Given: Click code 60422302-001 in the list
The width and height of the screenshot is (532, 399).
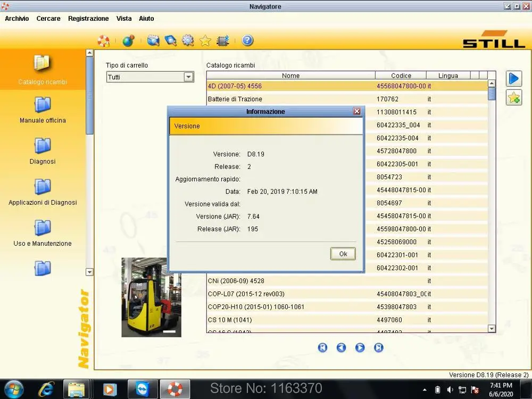Looking at the screenshot, I should coord(397,268).
